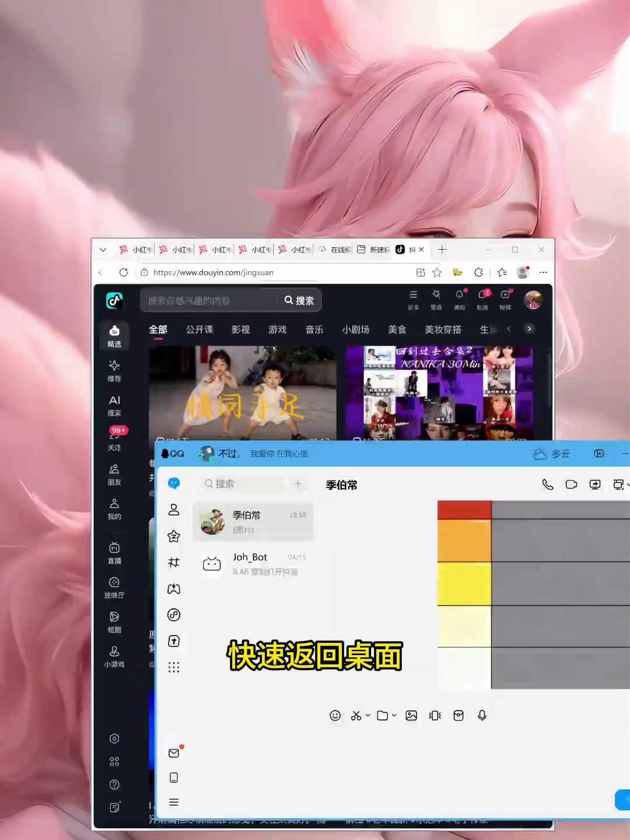
Task: Switch to the 音乐 category tab
Action: 314,330
